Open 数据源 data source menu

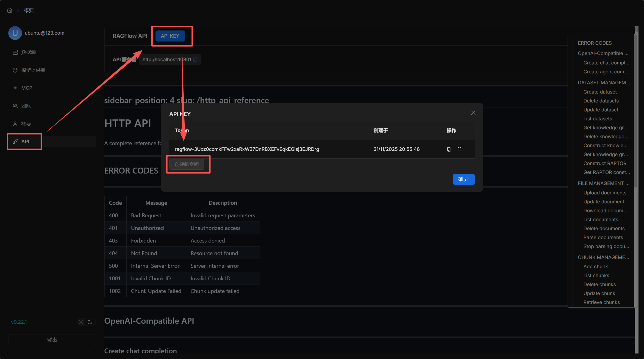tap(28, 52)
